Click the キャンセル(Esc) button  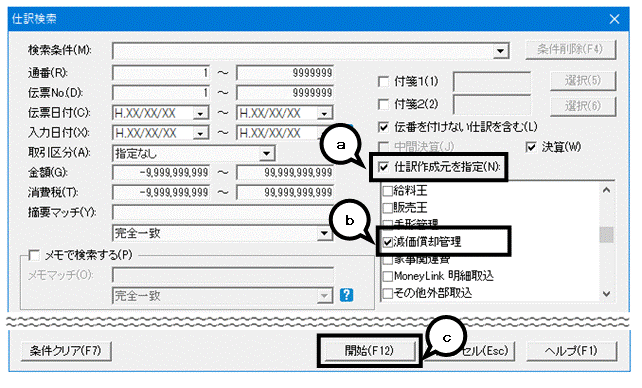[471, 351]
